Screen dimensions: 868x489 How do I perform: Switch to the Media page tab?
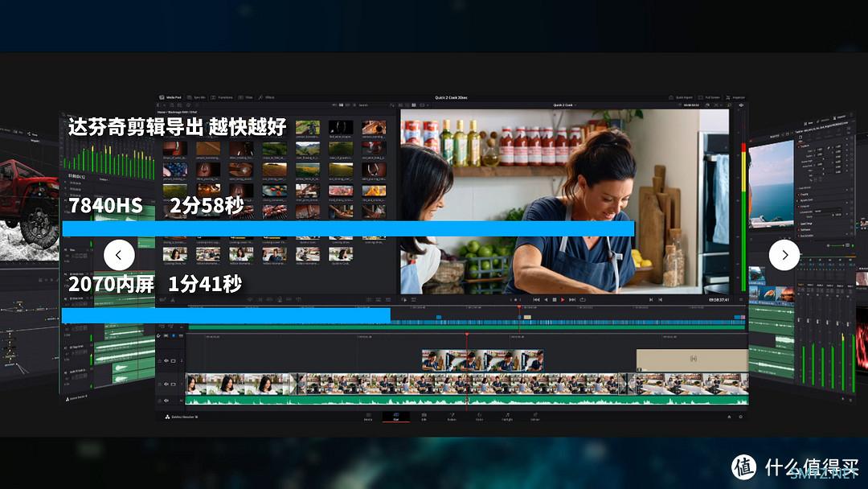[x=368, y=417]
